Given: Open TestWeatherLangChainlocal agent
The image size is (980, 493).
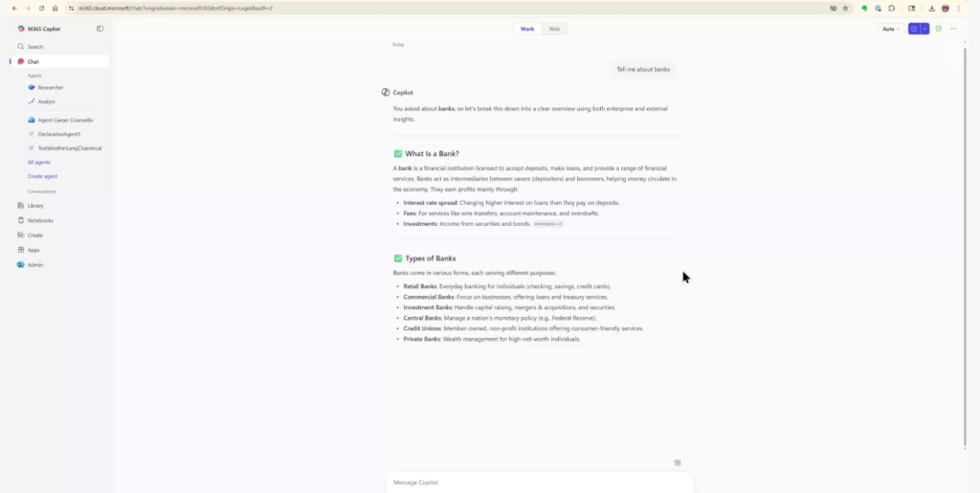Looking at the screenshot, I should click(x=66, y=148).
